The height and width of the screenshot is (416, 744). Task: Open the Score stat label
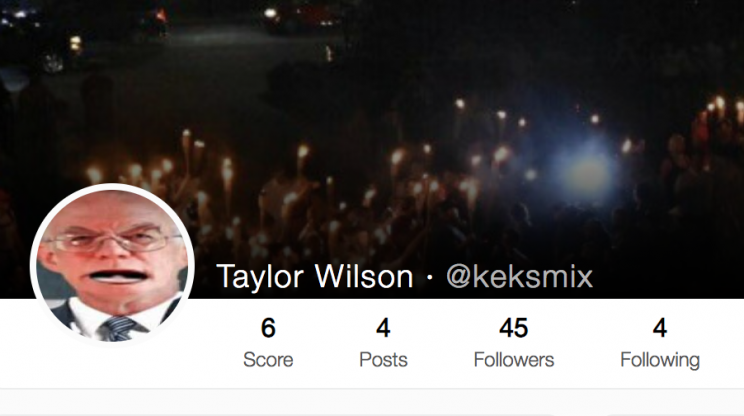268,360
